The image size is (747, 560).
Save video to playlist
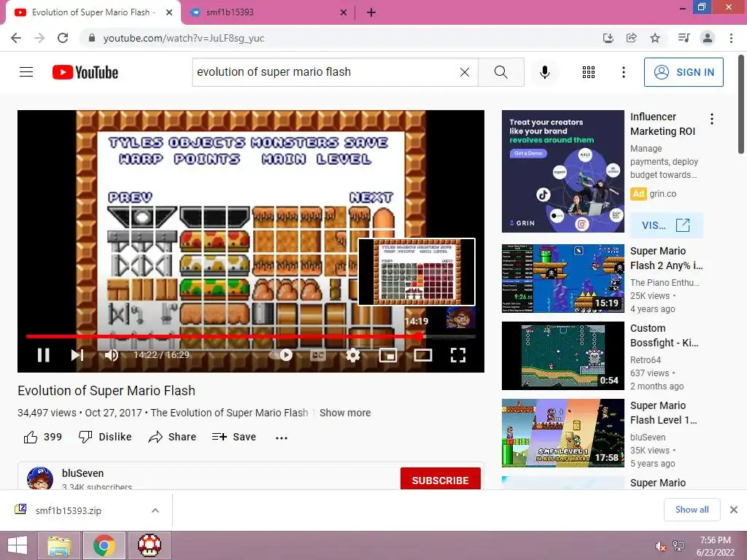234,437
